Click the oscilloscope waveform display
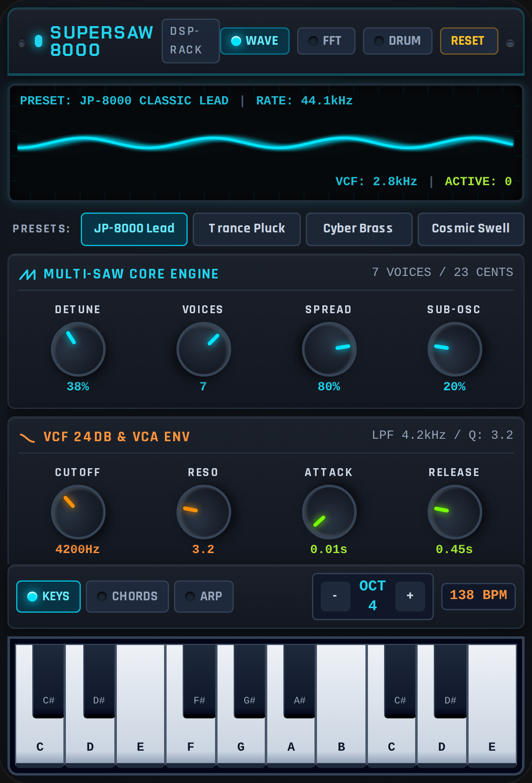This screenshot has height=783, width=532. click(x=266, y=142)
